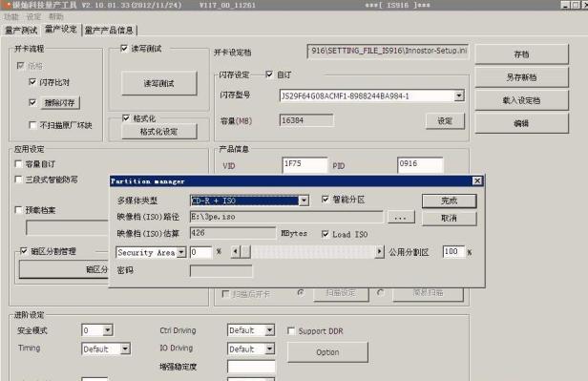
Task: Expand the 多媒体类型 CD-R + ISO dropdown
Action: (304, 201)
